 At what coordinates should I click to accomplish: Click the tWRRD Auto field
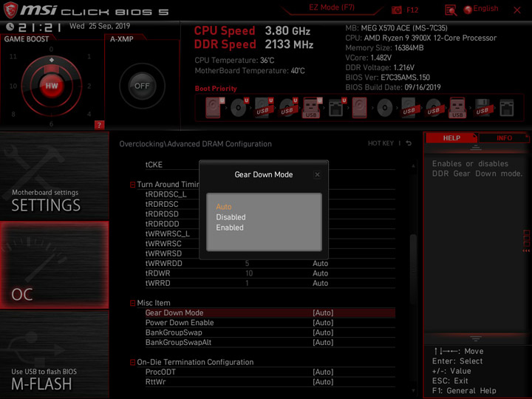point(320,283)
